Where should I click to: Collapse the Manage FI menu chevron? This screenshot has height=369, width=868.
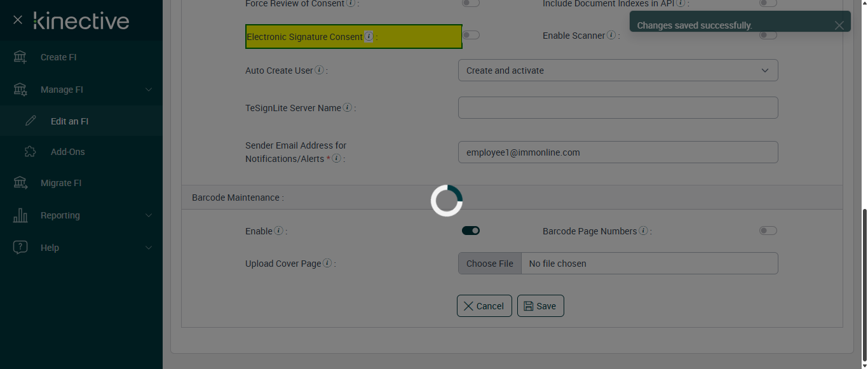pos(149,90)
